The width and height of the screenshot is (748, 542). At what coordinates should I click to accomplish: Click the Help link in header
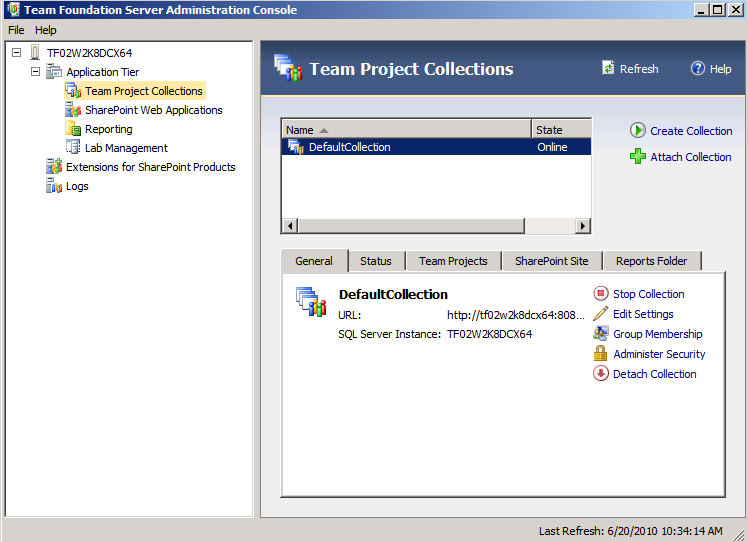click(720, 69)
